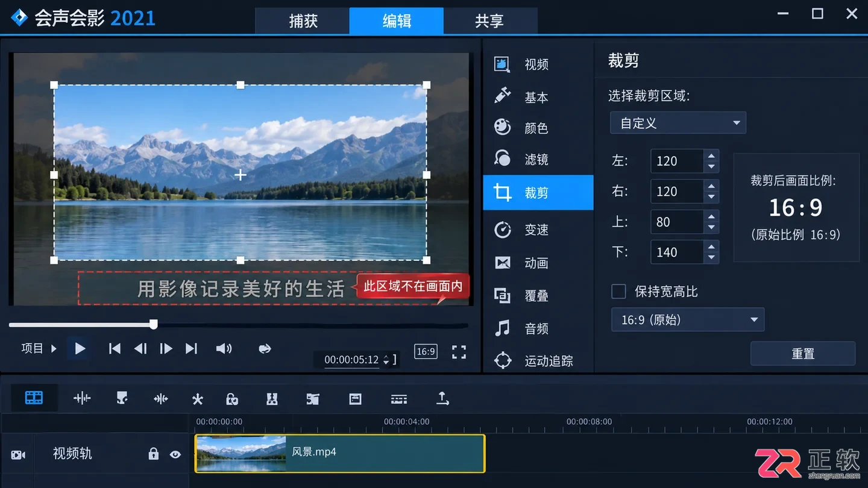The image size is (868, 488).
Task: Switch to the 捕获 tab
Action: pos(303,20)
